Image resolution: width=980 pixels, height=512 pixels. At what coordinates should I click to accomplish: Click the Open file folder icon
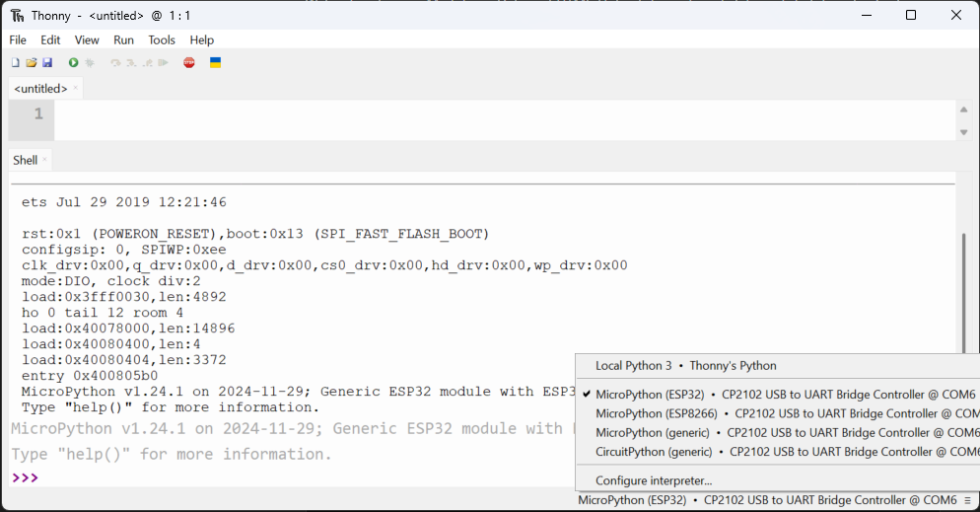(x=31, y=63)
